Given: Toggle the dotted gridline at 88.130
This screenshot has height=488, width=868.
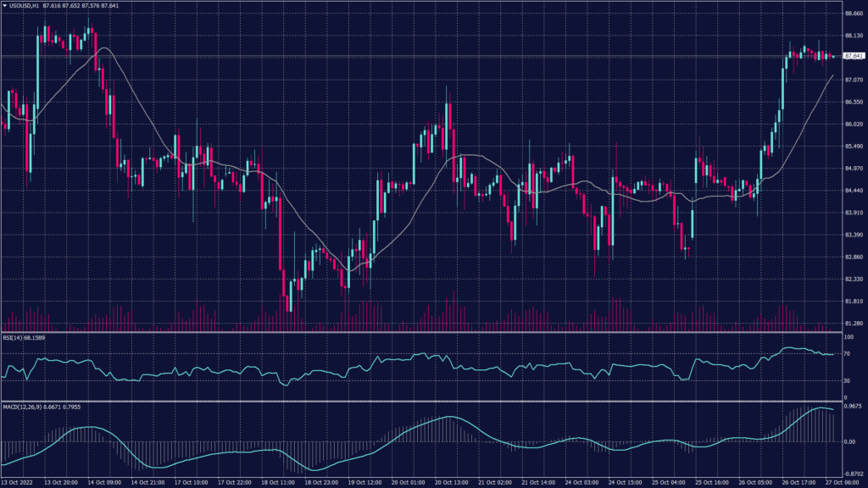Looking at the screenshot, I should pyautogui.click(x=424, y=36).
